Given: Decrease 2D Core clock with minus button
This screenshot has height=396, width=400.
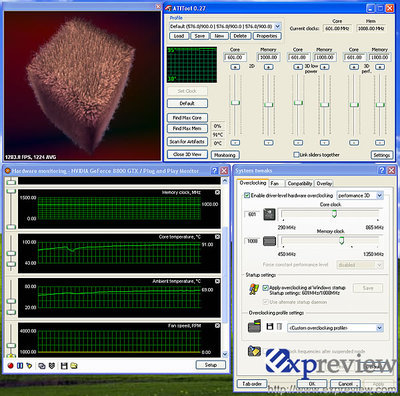Looking at the screenshot, I should 235,143.
